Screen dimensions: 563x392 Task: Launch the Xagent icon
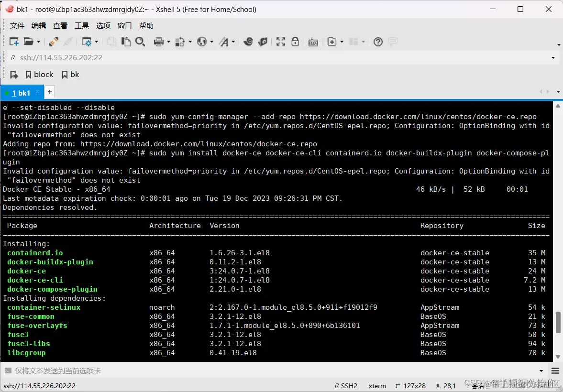(263, 42)
